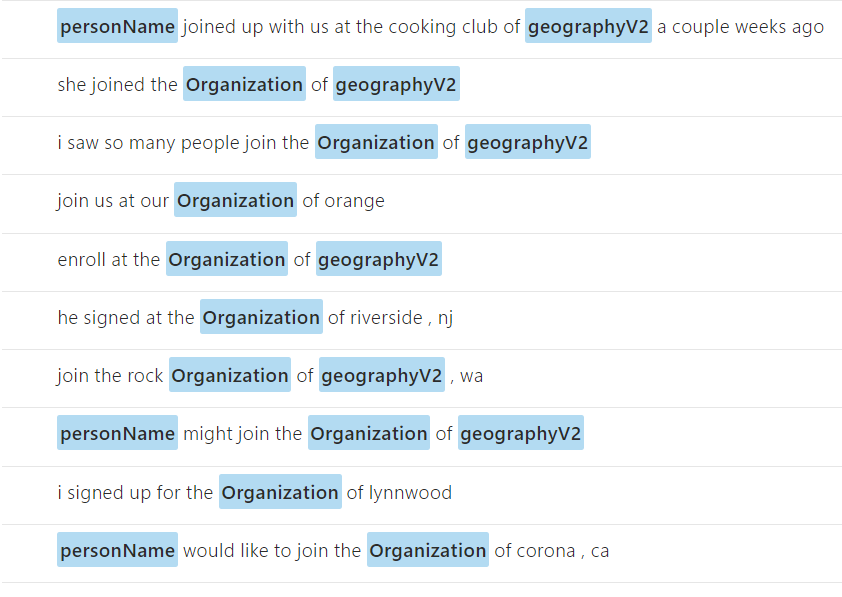This screenshot has height=597, width=842.
Task: Select geographyV2 tag in 'i saw so many people' row
Action: 528,142
